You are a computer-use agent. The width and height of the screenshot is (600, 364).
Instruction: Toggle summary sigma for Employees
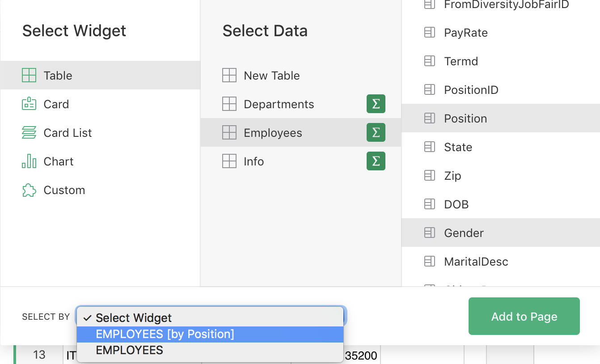pyautogui.click(x=376, y=132)
